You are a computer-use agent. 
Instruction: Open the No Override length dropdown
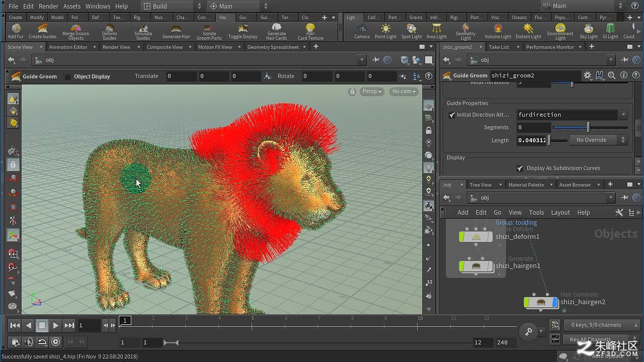[x=599, y=140]
